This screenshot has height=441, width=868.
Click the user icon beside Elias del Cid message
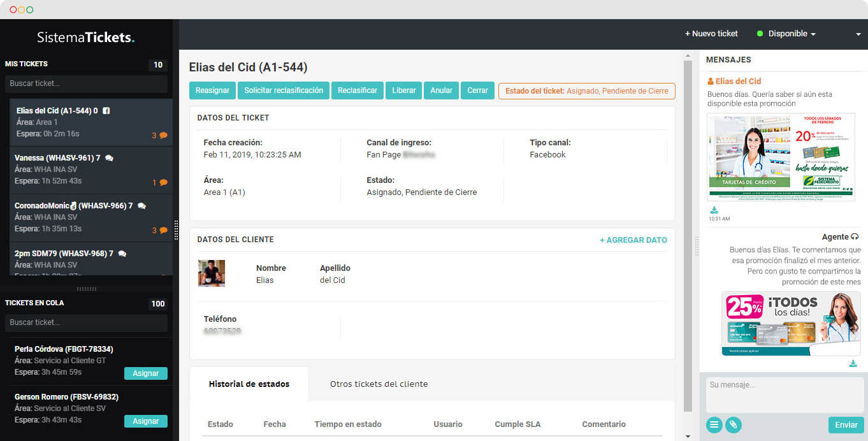(x=711, y=82)
